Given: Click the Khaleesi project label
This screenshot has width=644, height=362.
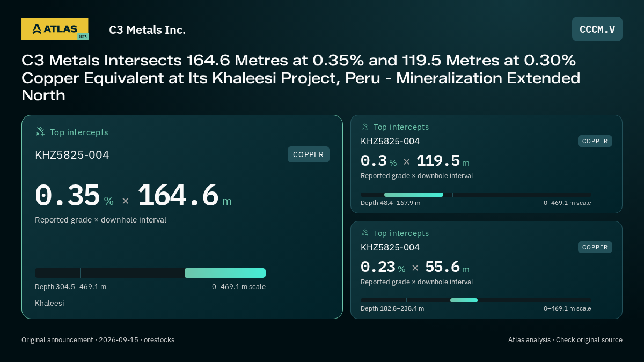Looking at the screenshot, I should tap(49, 303).
